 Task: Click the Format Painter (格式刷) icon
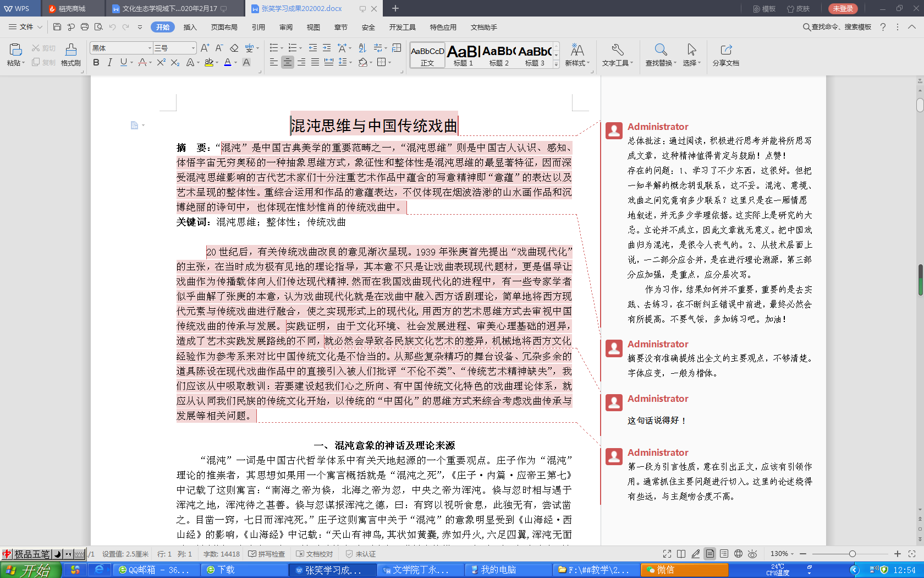point(70,54)
